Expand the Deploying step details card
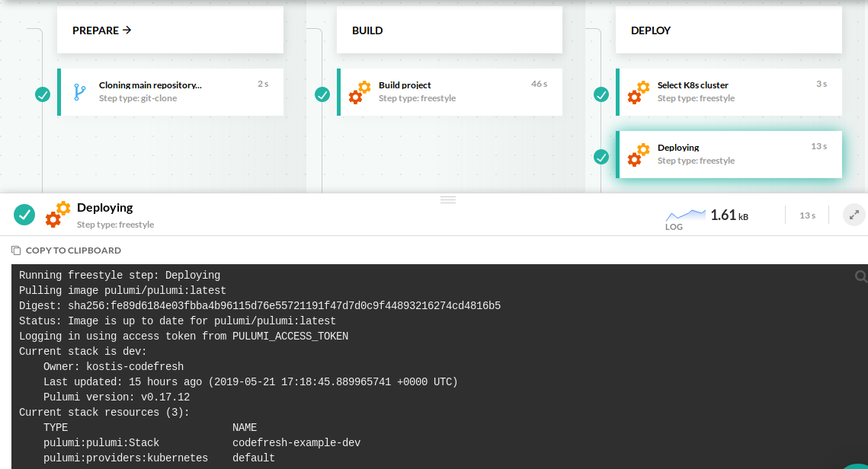Image resolution: width=868 pixels, height=469 pixels. pyautogui.click(x=729, y=154)
